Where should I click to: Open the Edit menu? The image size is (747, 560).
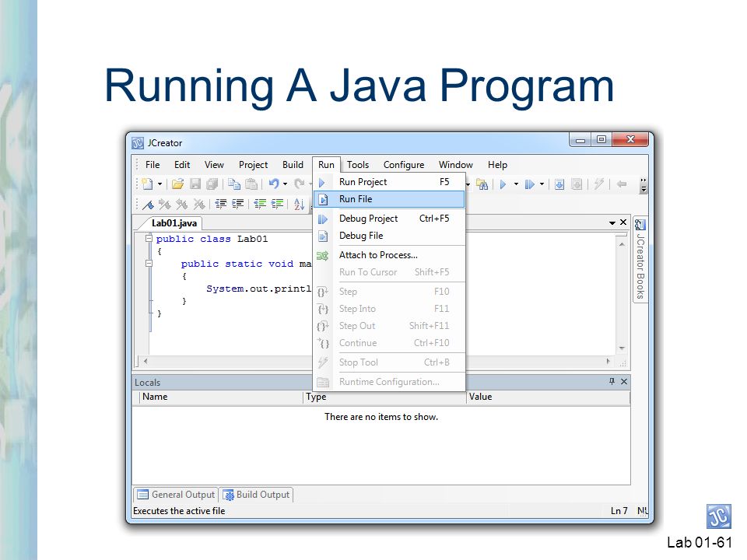tap(182, 165)
